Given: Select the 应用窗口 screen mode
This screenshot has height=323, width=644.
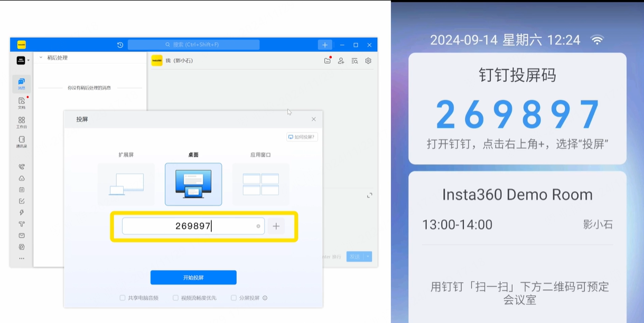Looking at the screenshot, I should [x=260, y=184].
